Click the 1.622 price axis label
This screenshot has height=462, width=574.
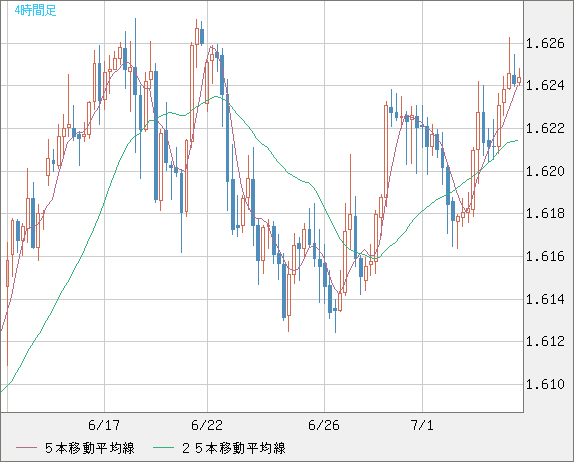point(545,128)
